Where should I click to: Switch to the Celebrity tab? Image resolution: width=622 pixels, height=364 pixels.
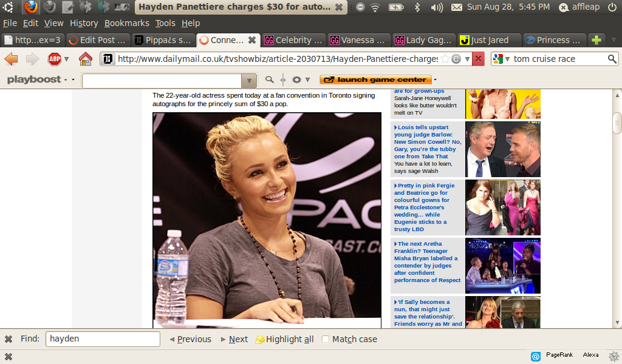tap(293, 40)
